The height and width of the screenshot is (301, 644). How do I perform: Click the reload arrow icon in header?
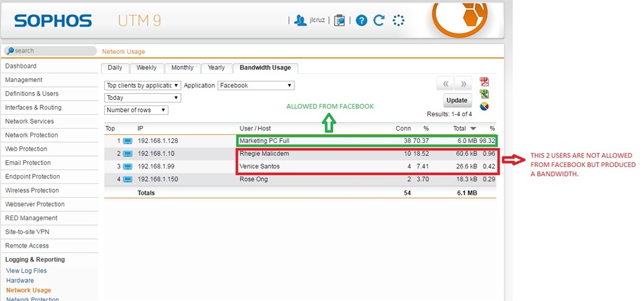tap(379, 20)
